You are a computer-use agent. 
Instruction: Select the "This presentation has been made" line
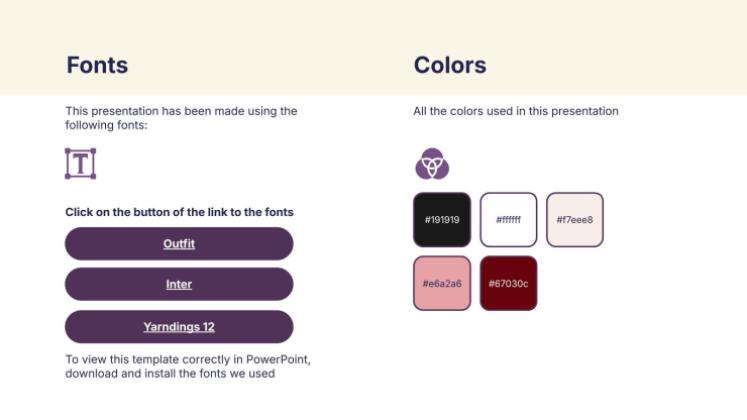(181, 111)
